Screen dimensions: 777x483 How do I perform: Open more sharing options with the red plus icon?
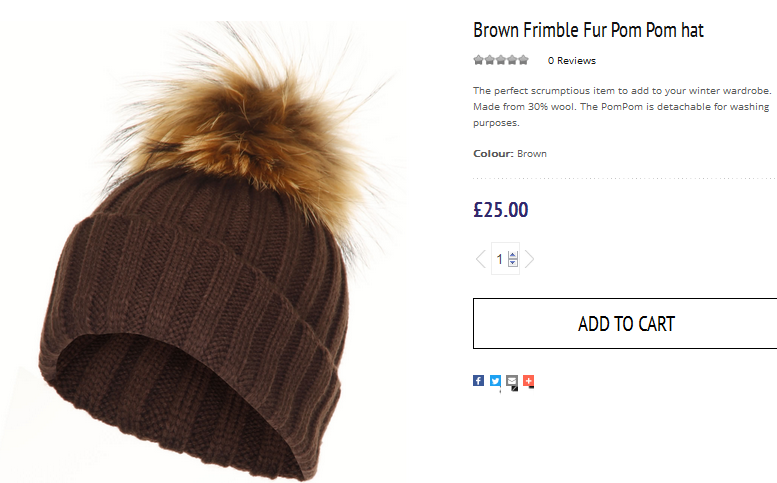click(529, 380)
